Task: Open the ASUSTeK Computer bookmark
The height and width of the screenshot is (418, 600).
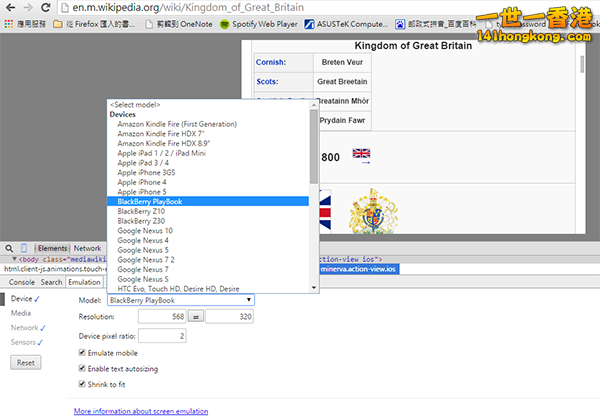Action: tap(346, 24)
